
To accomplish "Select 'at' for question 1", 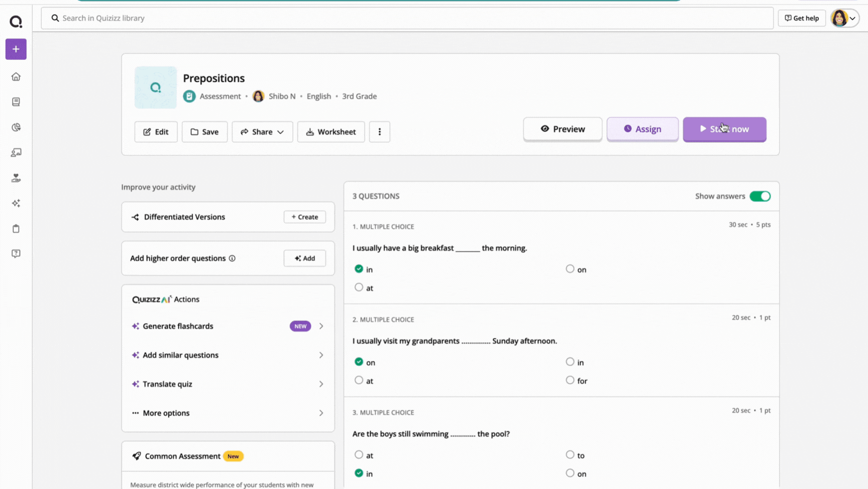I will pos(359,287).
